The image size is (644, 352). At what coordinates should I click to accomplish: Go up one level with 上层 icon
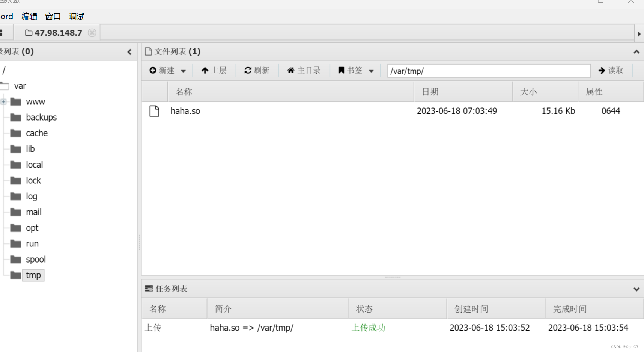click(205, 70)
